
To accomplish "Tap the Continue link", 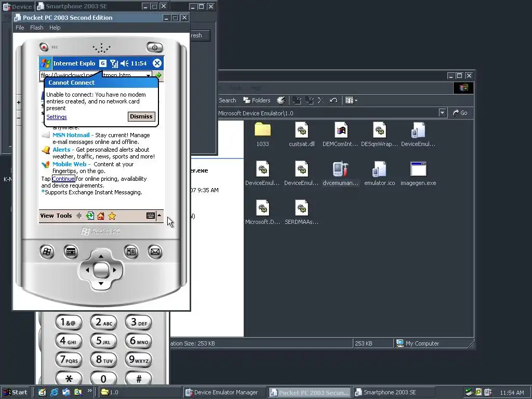I will 63,179.
